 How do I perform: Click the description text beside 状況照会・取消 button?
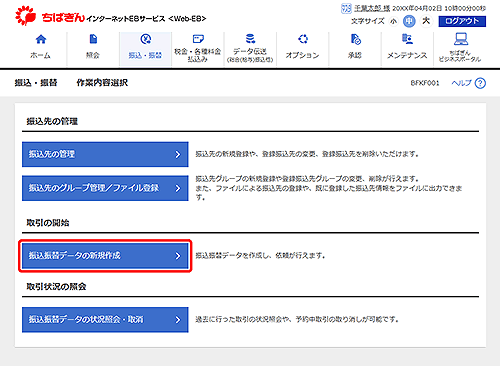pyautogui.click(x=297, y=319)
